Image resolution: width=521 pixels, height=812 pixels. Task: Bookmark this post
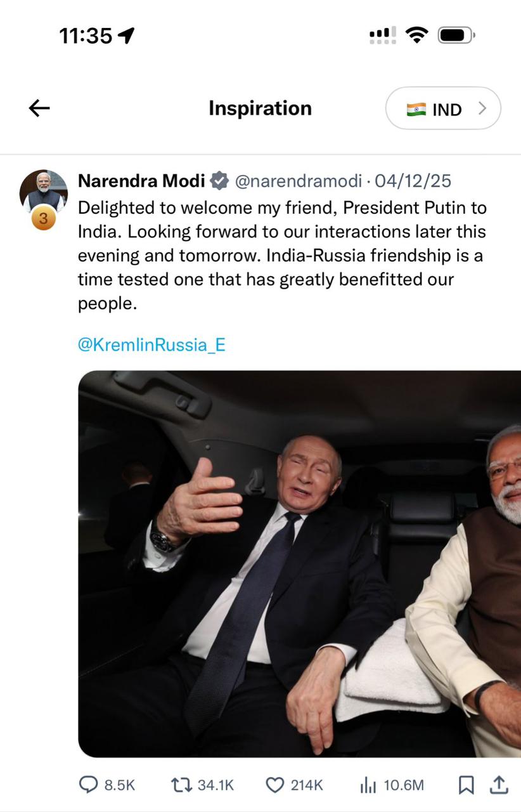click(466, 785)
